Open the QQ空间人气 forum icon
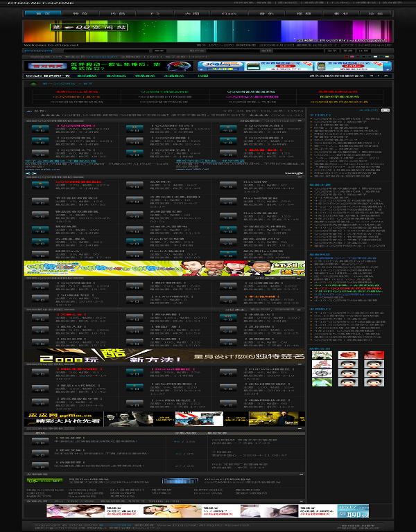Viewport: 416px width, 532px height. [40, 154]
